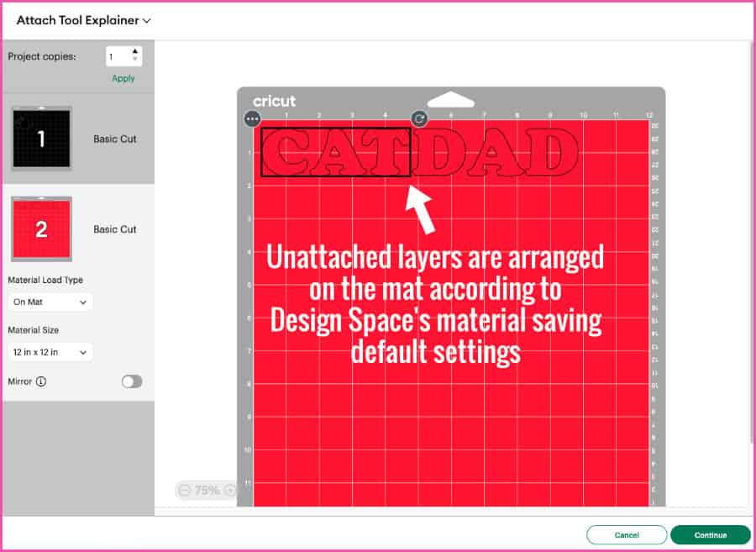Viewport: 756px width, 552px height.
Task: Open the Material Load Type dropdown
Action: pyautogui.click(x=50, y=302)
